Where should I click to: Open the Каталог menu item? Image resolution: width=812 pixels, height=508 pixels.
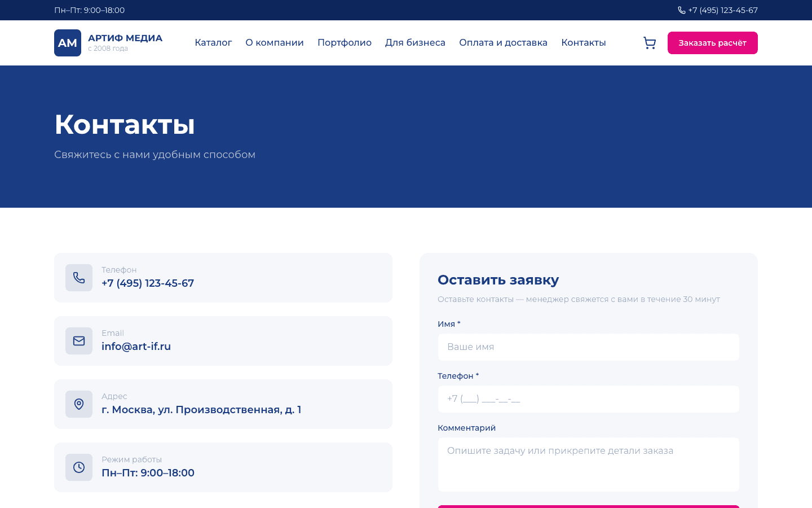[213, 43]
